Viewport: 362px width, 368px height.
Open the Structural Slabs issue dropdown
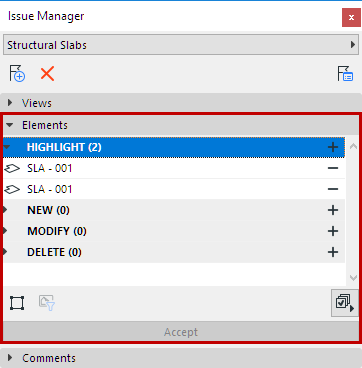[x=181, y=45]
